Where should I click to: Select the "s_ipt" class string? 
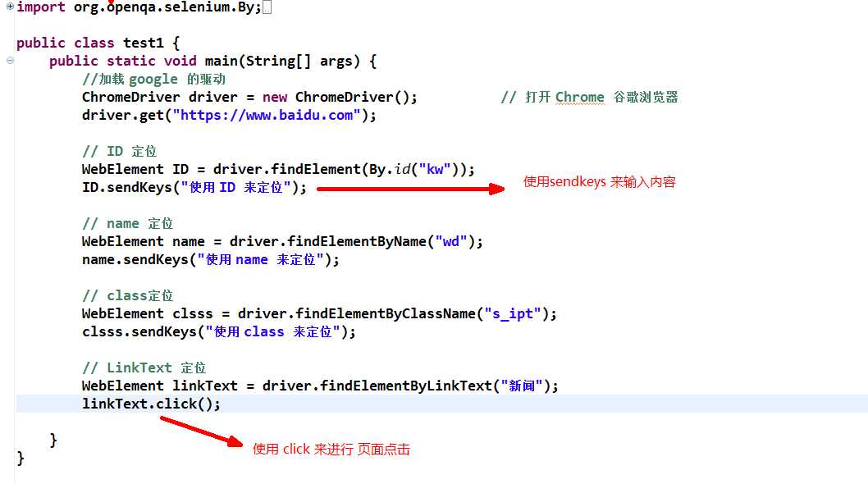[x=513, y=313]
